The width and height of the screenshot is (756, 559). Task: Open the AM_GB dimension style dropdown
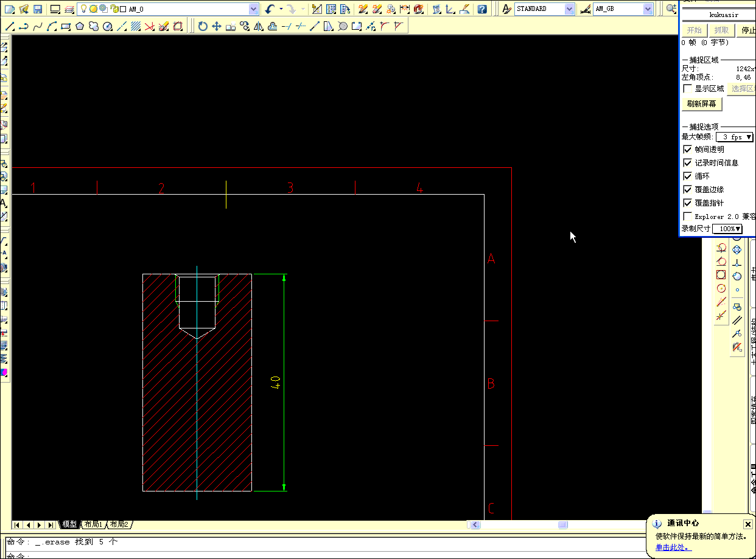click(x=648, y=9)
